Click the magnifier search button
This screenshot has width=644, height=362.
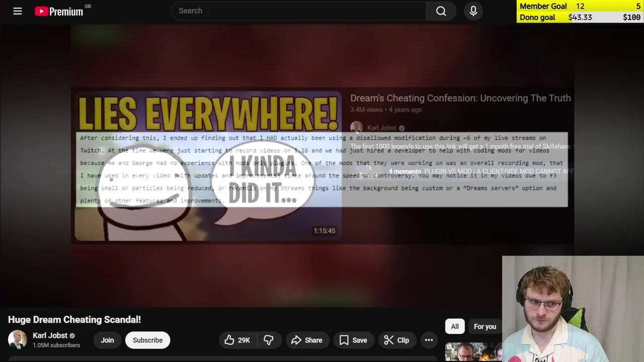click(x=441, y=11)
